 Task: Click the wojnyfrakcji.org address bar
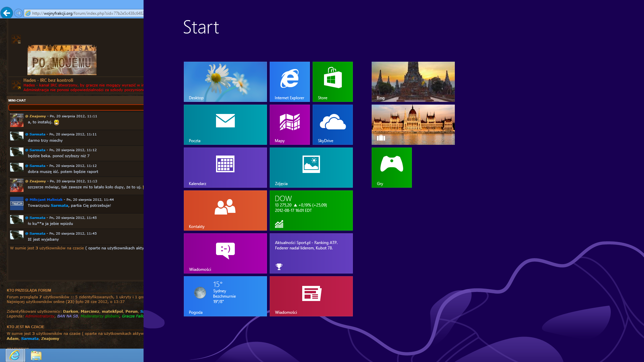tap(84, 13)
